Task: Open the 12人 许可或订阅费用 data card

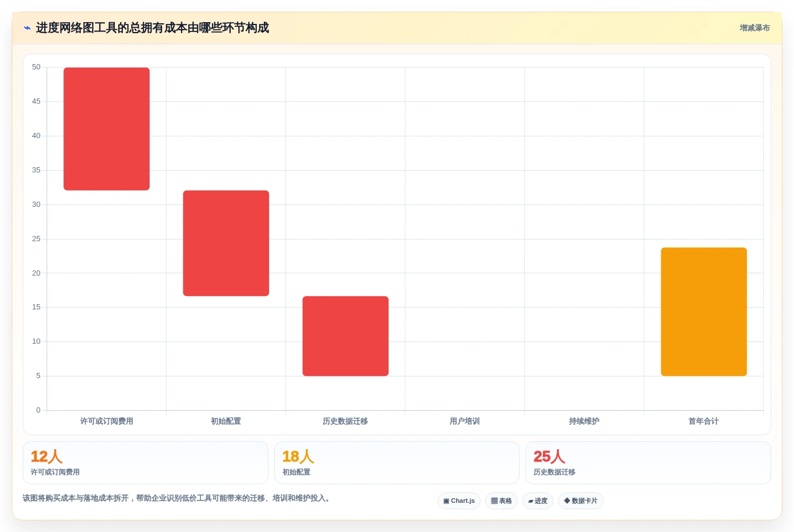Action: point(146,463)
